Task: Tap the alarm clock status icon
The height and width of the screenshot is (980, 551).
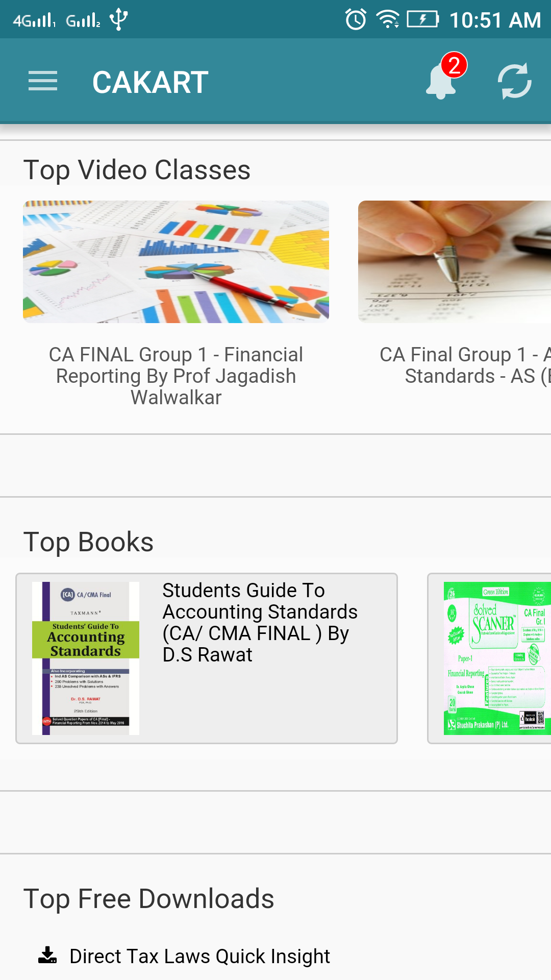Action: 356,20
